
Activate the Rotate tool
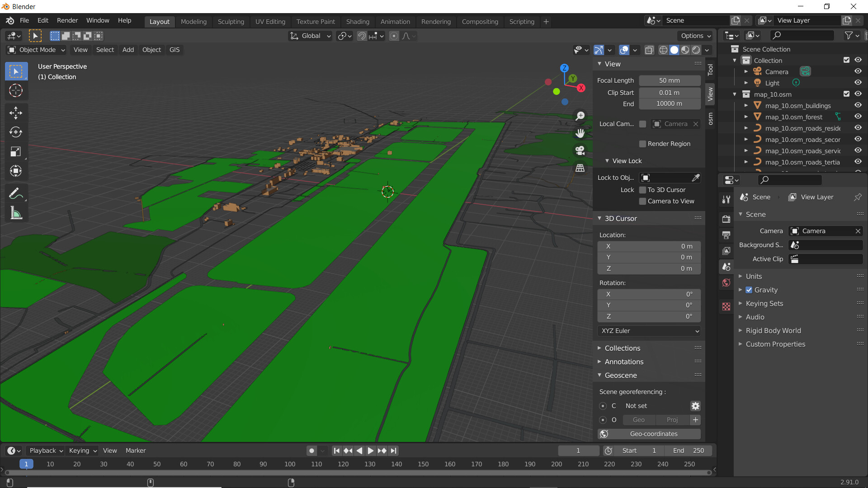point(16,132)
